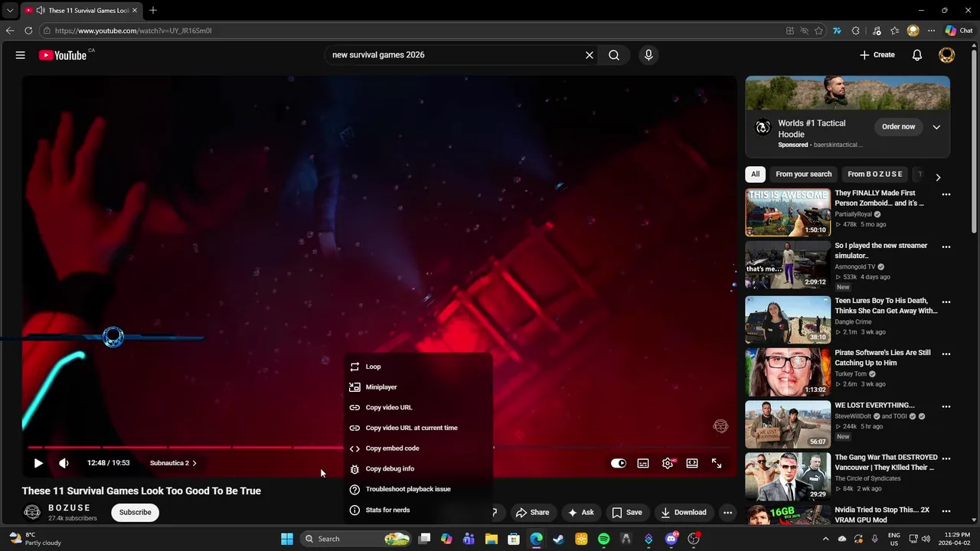Expand the sponsored ad chevron
Image resolution: width=980 pixels, height=551 pixels.
coord(936,127)
